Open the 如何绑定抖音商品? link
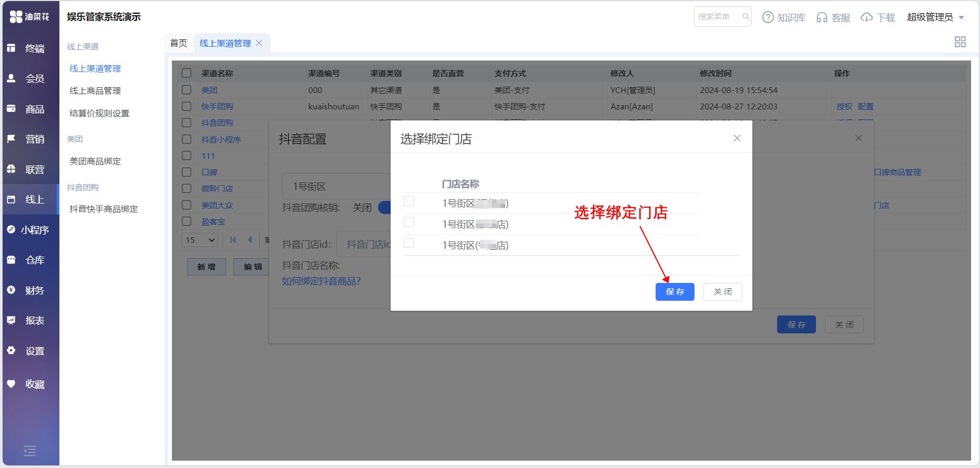 coord(321,281)
